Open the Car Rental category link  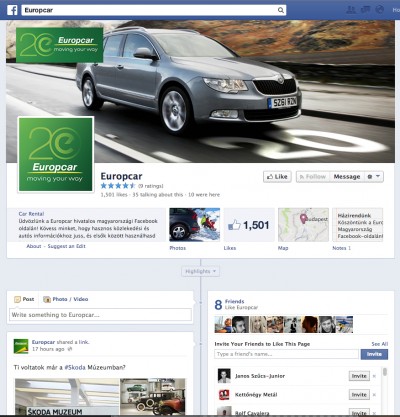click(31, 214)
